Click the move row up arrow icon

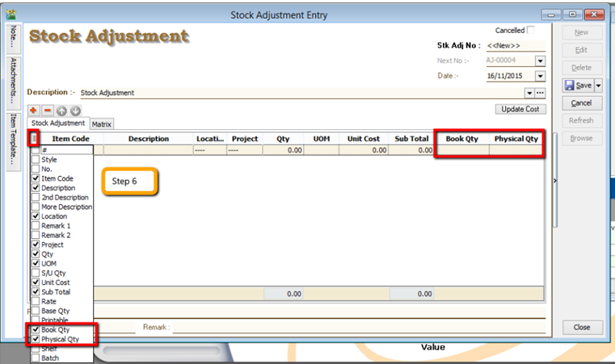click(61, 110)
